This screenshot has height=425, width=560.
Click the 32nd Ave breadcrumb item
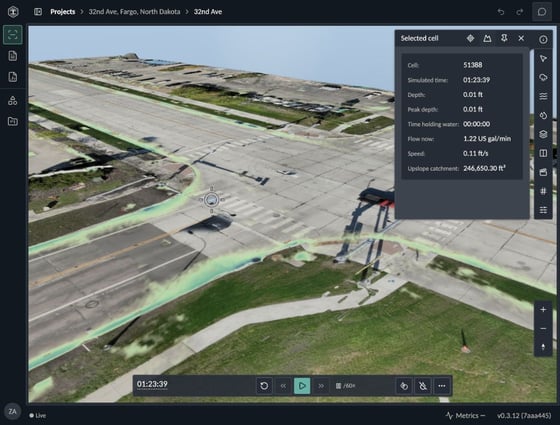pos(208,12)
